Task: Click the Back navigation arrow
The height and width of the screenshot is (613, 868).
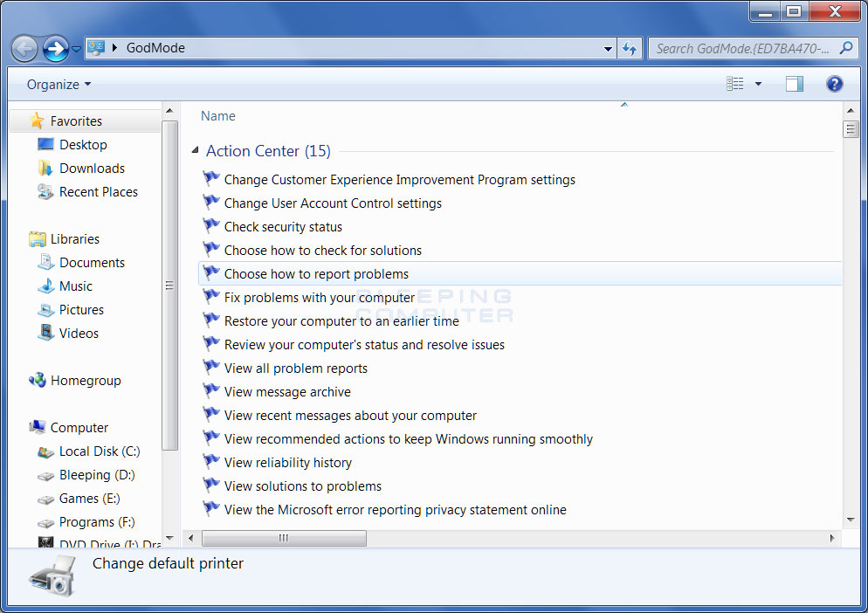Action: pyautogui.click(x=25, y=48)
